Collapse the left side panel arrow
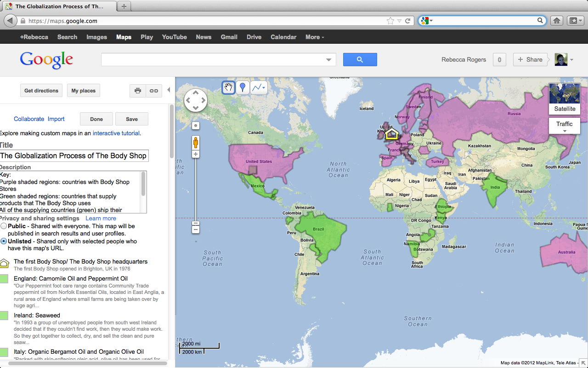 click(x=169, y=90)
